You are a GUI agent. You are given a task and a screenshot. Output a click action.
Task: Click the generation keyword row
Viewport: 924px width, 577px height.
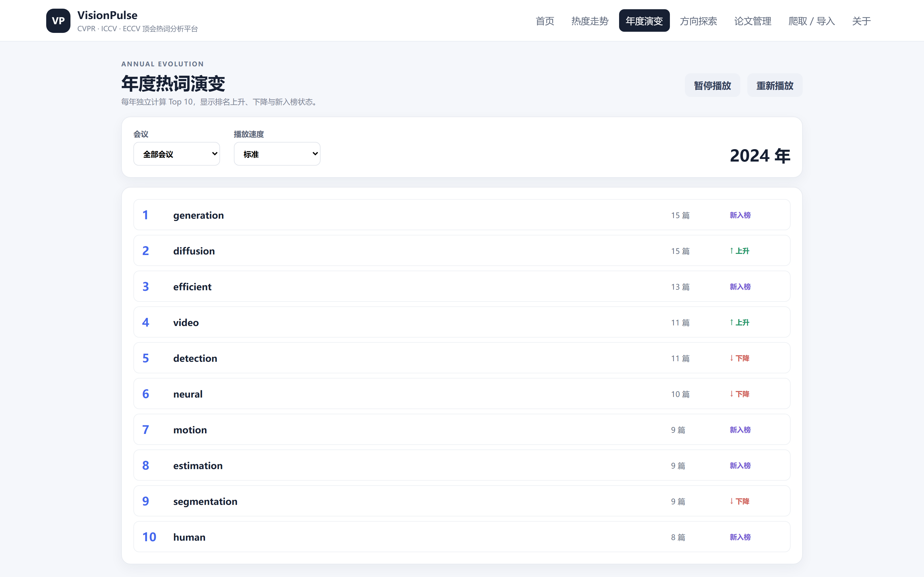pyautogui.click(x=462, y=215)
